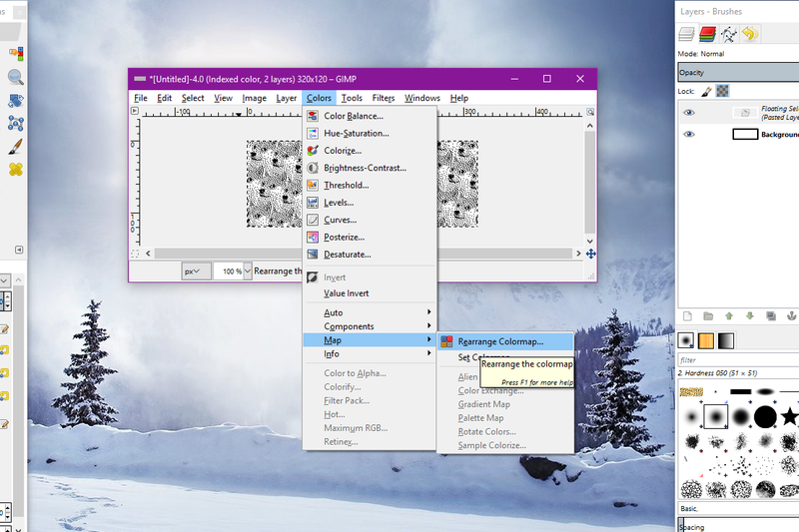The width and height of the screenshot is (799, 532).
Task: Adjust the layer Opacity slider
Action: point(737,72)
